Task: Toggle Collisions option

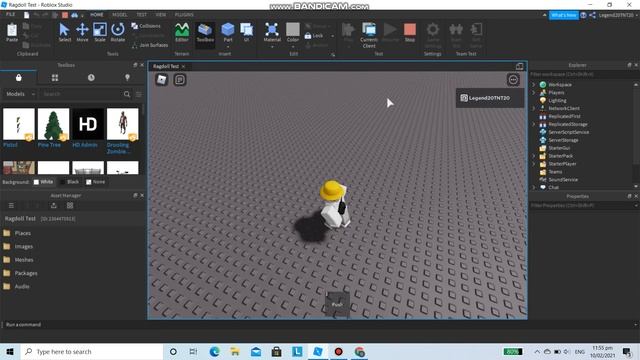Action: point(146,26)
